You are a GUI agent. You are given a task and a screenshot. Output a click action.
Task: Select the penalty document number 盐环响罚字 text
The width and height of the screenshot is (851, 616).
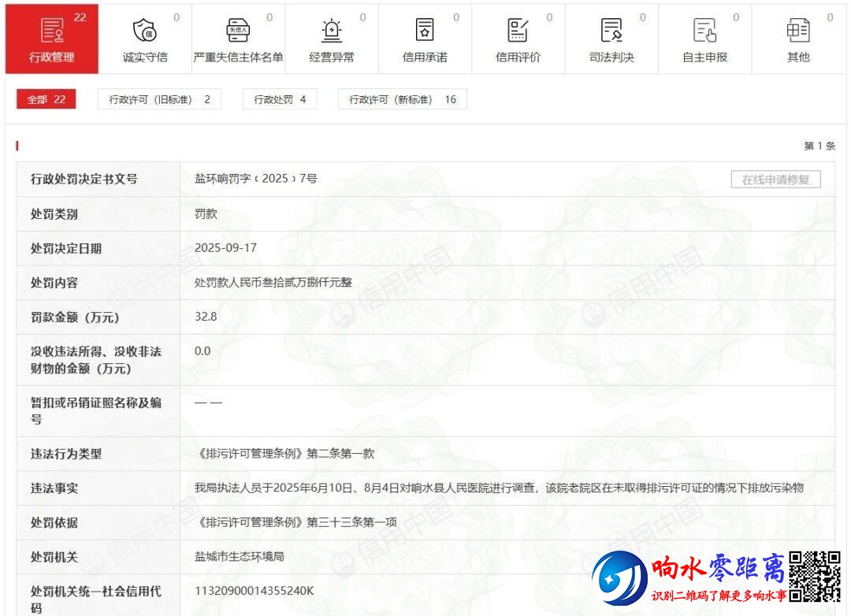tap(256, 179)
